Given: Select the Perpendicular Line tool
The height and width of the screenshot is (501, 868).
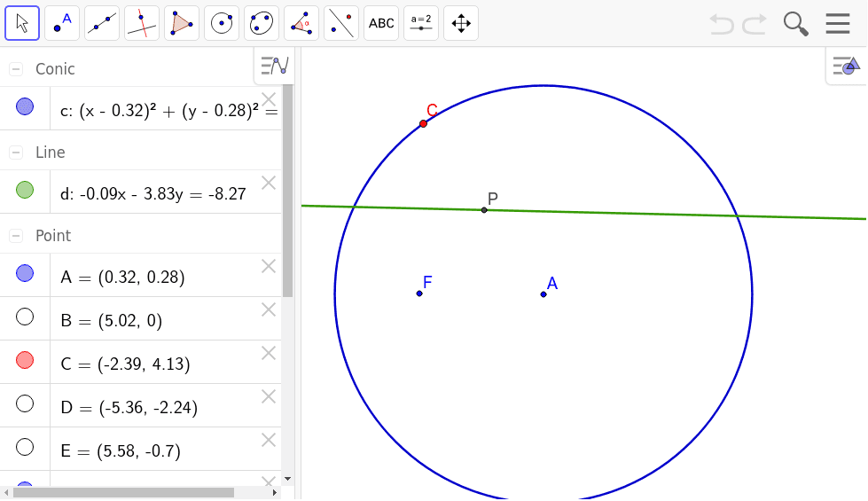Looking at the screenshot, I should 142,23.
